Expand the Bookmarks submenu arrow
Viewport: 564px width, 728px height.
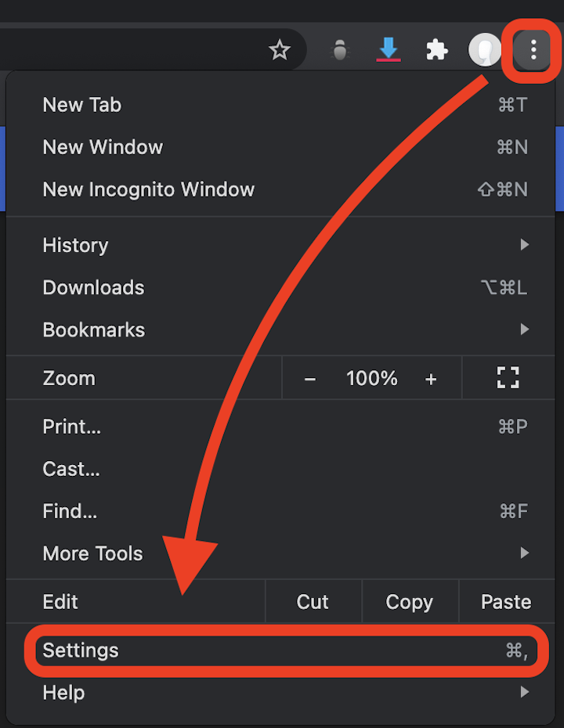coord(523,329)
